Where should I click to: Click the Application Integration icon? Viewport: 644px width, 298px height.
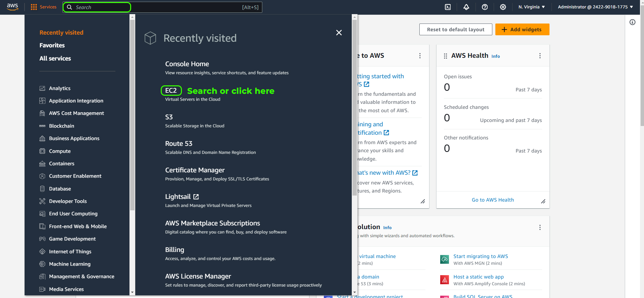click(x=42, y=101)
